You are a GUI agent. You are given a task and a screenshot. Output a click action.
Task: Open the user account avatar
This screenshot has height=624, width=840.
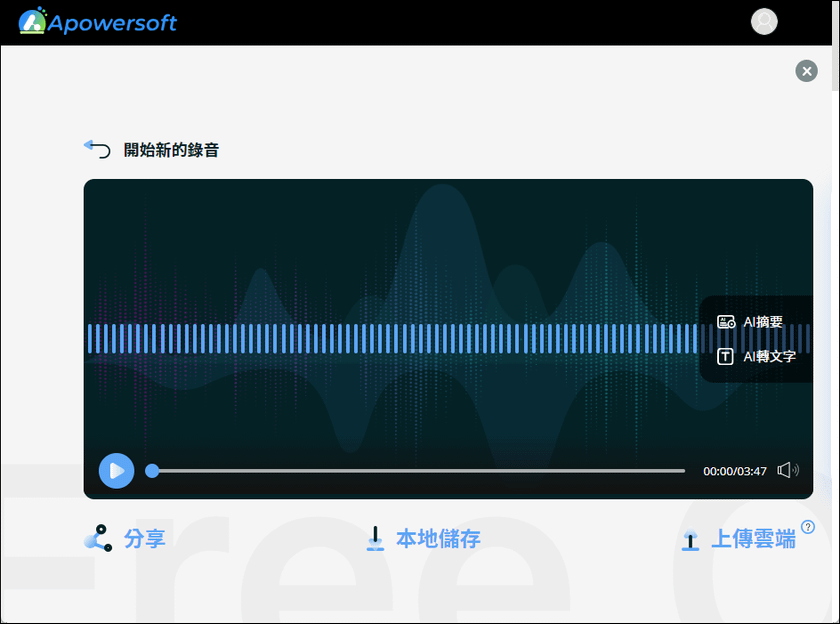(764, 21)
